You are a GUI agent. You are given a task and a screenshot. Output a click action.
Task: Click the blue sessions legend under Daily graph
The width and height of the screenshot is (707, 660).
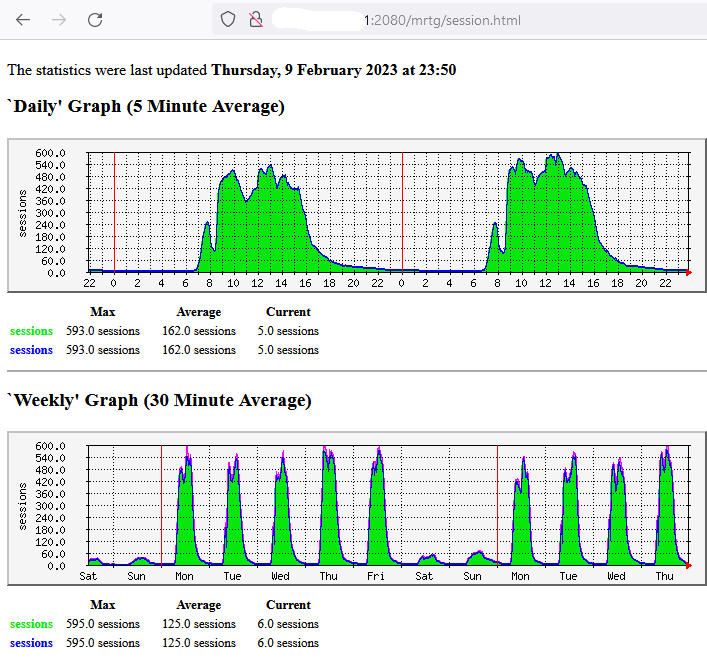pos(31,350)
